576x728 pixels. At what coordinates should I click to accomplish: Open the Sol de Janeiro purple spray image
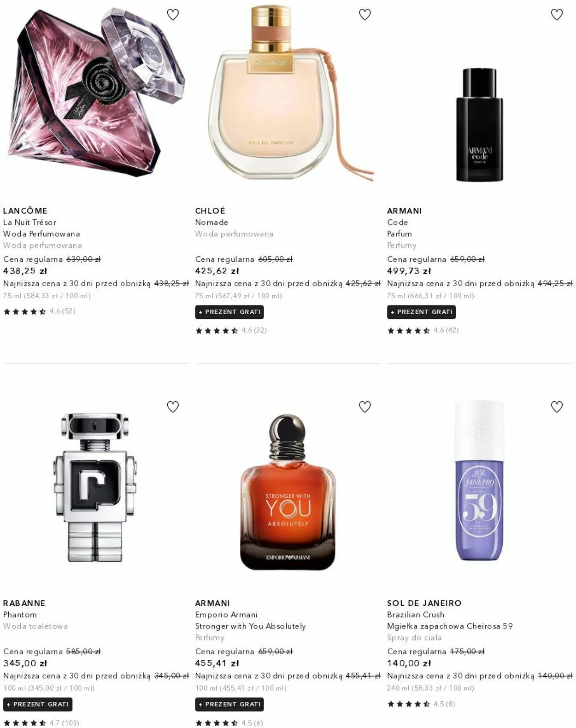pyautogui.click(x=479, y=481)
